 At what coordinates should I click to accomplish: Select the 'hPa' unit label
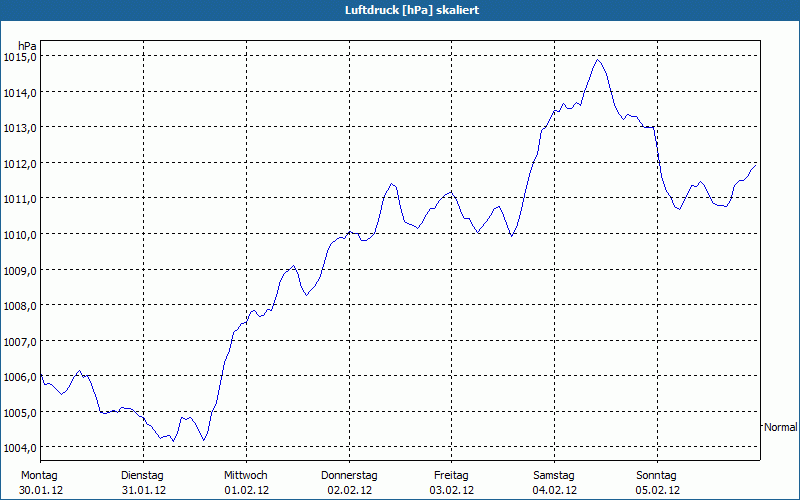tap(27, 46)
